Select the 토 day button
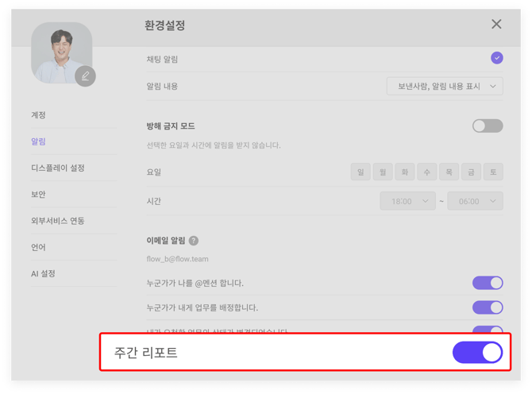 point(493,172)
